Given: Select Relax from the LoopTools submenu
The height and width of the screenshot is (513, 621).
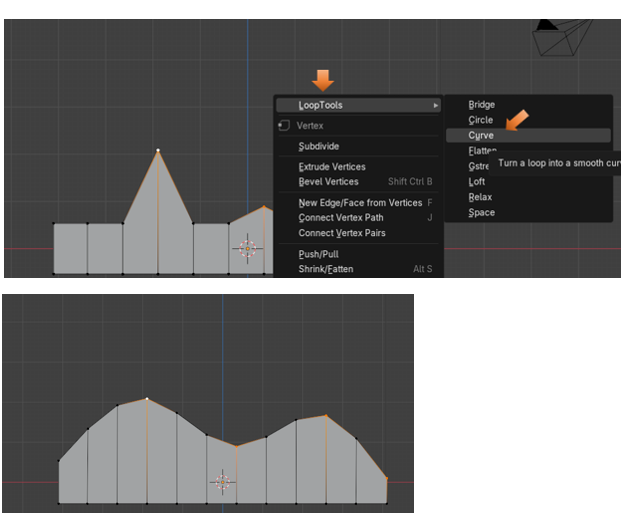Looking at the screenshot, I should pyautogui.click(x=480, y=197).
